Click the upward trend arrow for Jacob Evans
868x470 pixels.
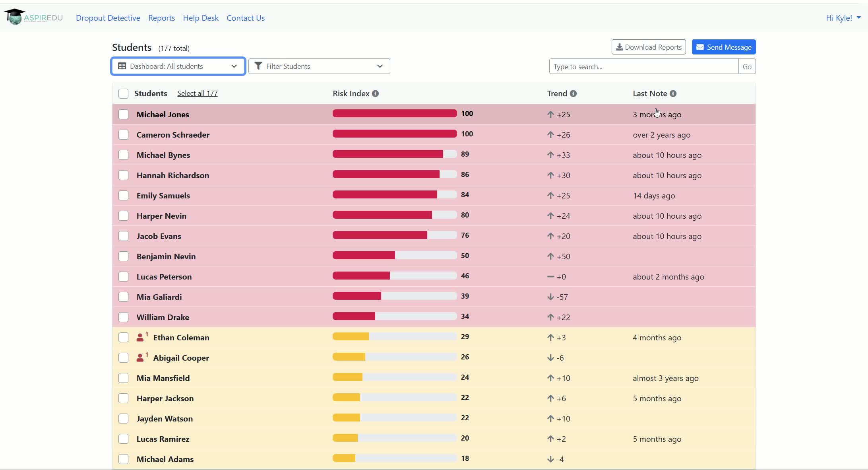(x=550, y=236)
